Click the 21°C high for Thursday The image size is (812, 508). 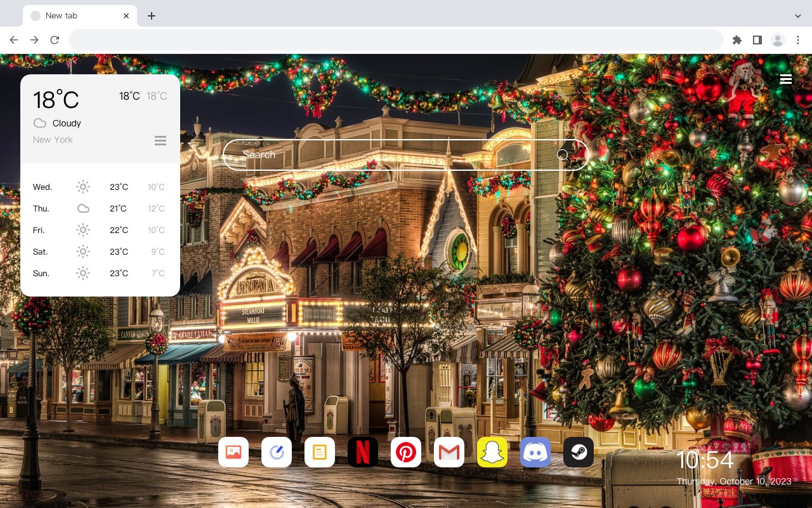pos(118,208)
